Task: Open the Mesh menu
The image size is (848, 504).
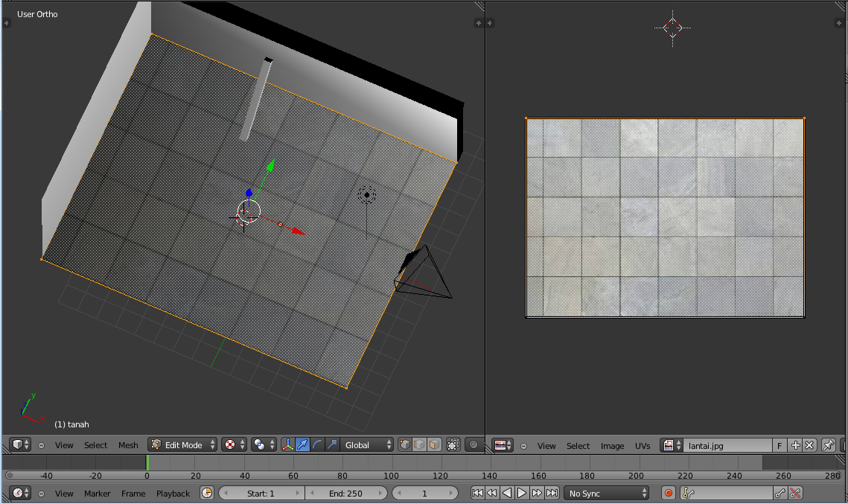Action: (x=128, y=445)
